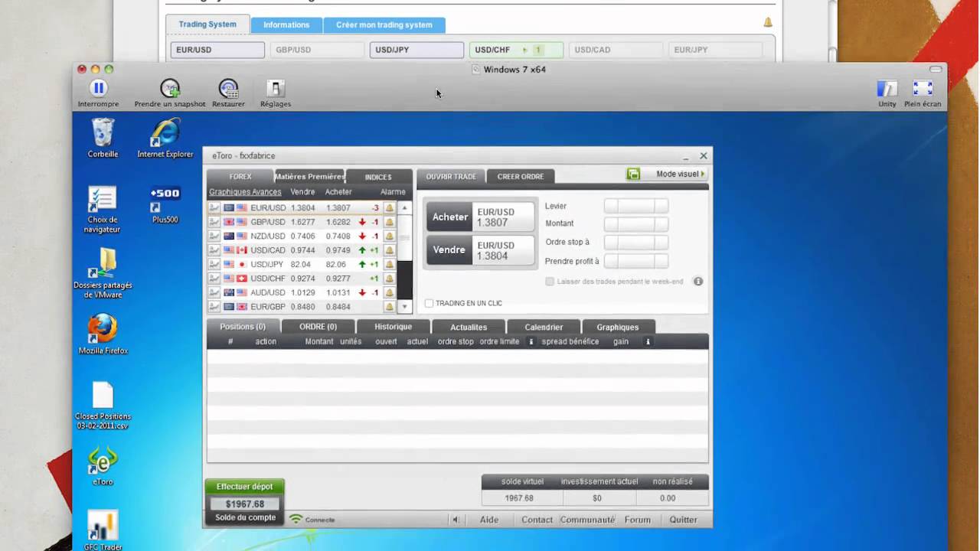
Task: Open chart icon for GBP/USD row
Action: click(x=214, y=222)
